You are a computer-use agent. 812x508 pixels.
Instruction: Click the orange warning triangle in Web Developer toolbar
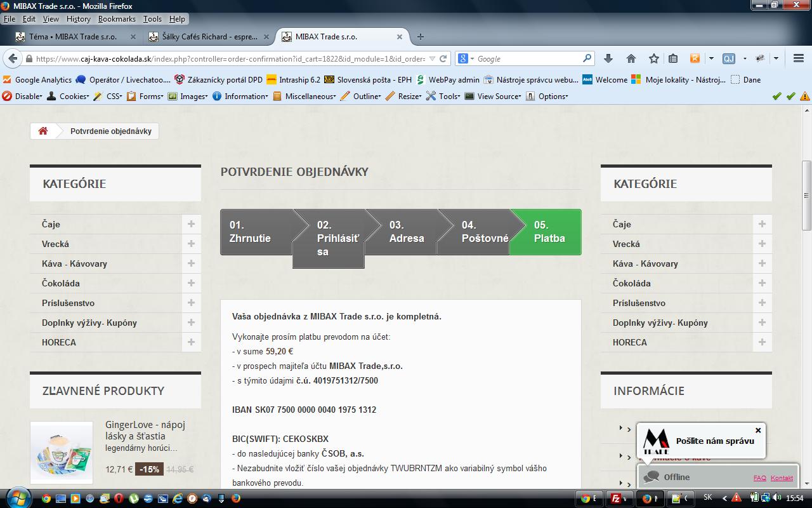point(804,97)
